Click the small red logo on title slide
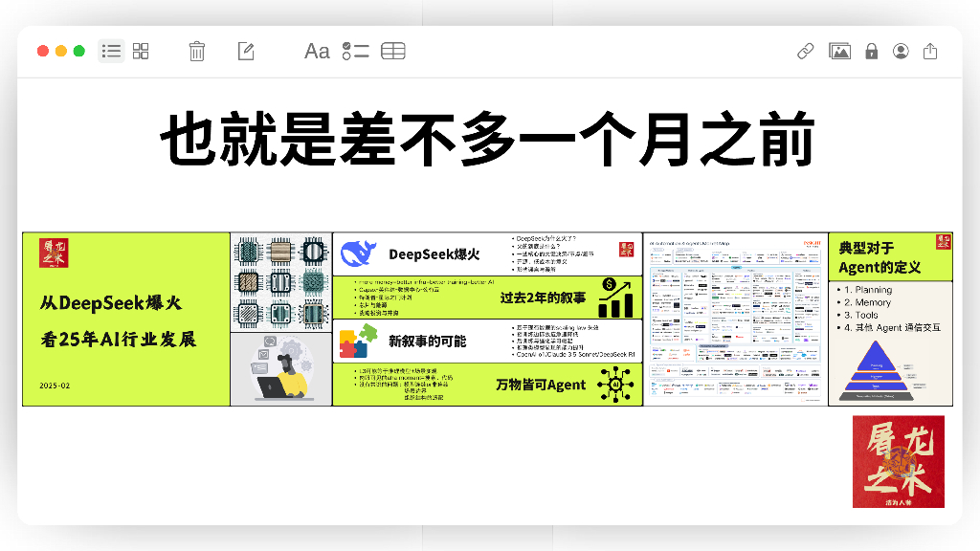The width and height of the screenshot is (980, 551). pos(54,253)
